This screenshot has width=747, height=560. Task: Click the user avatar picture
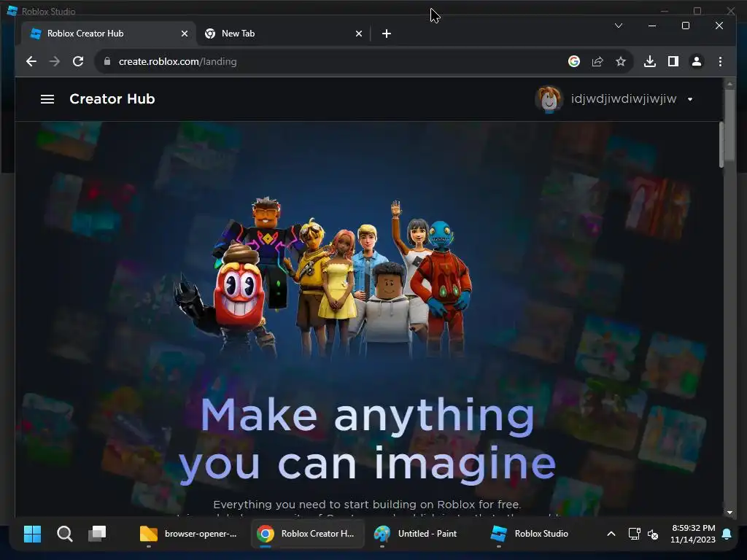[x=549, y=99]
